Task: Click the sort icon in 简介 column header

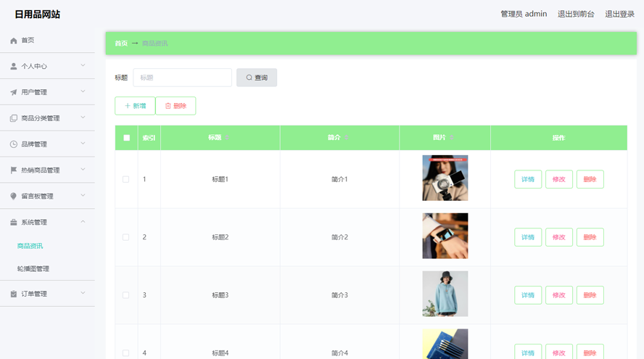Action: tap(346, 138)
